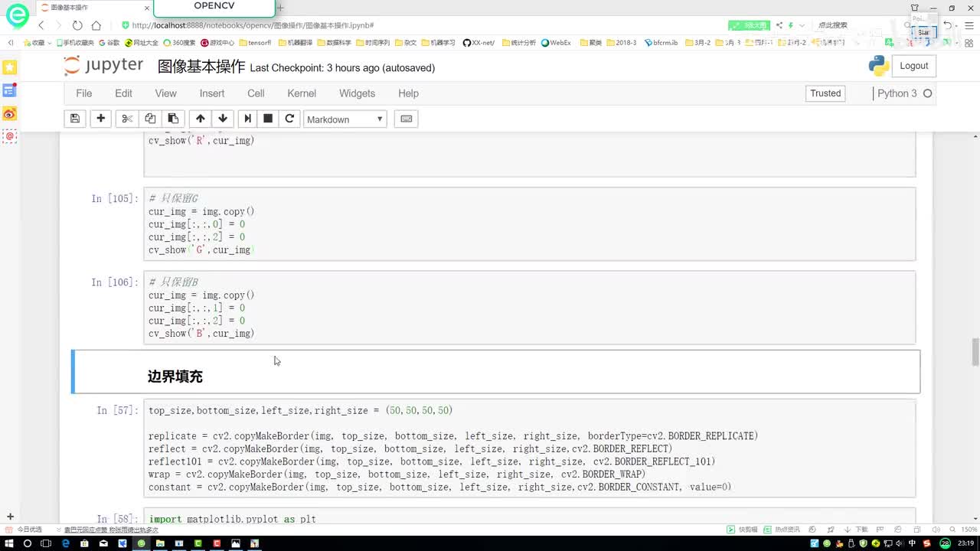Click the kernel idle indicator circle

pyautogui.click(x=927, y=93)
